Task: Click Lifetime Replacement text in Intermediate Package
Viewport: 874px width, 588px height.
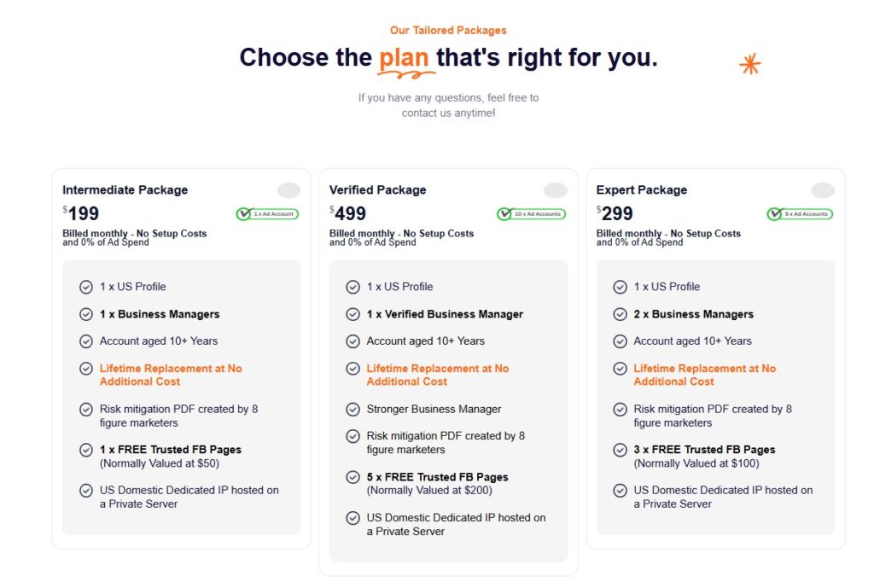Action: click(x=170, y=375)
